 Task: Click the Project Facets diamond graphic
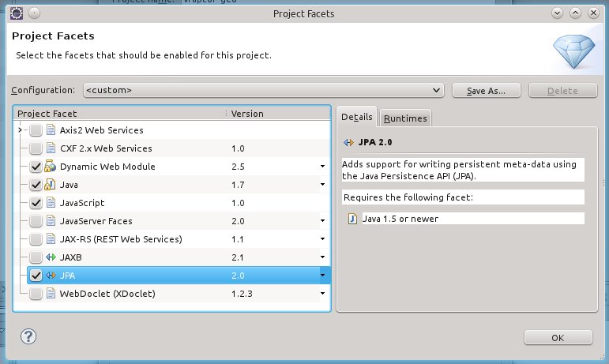coord(573,51)
